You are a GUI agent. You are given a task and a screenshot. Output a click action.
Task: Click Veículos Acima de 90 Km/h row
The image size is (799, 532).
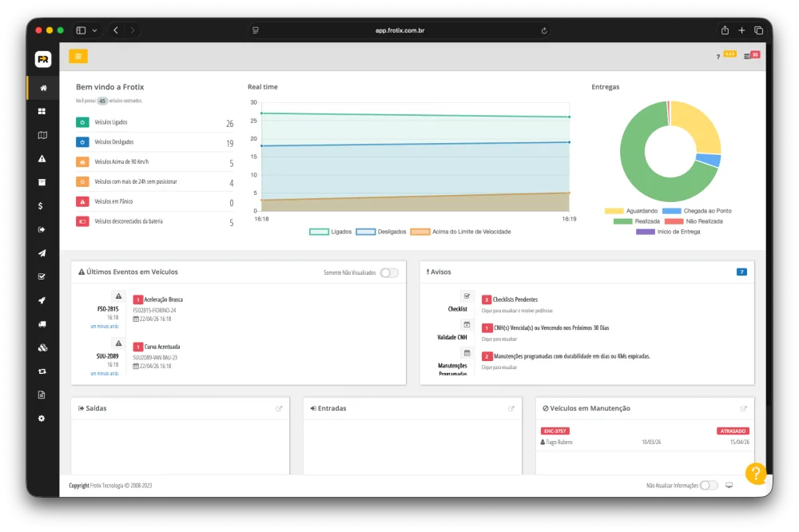pyautogui.click(x=154, y=162)
